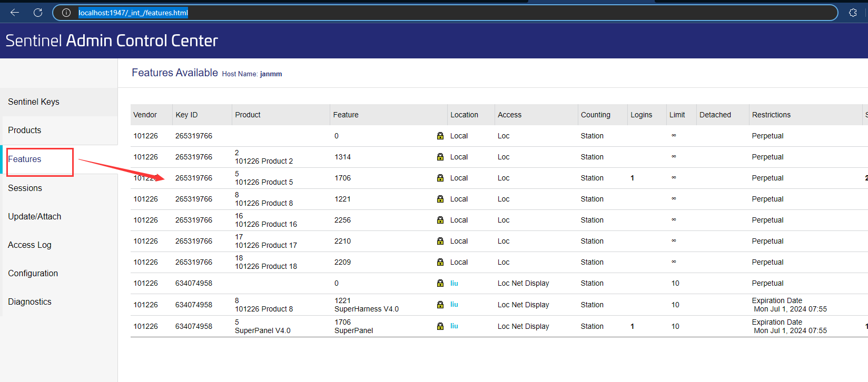Image resolution: width=868 pixels, height=382 pixels.
Task: Follow the liu link in the SuperPanel row
Action: click(x=454, y=326)
